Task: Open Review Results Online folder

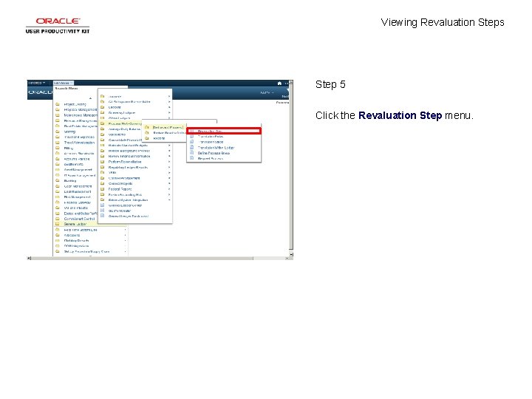Action: (169, 133)
